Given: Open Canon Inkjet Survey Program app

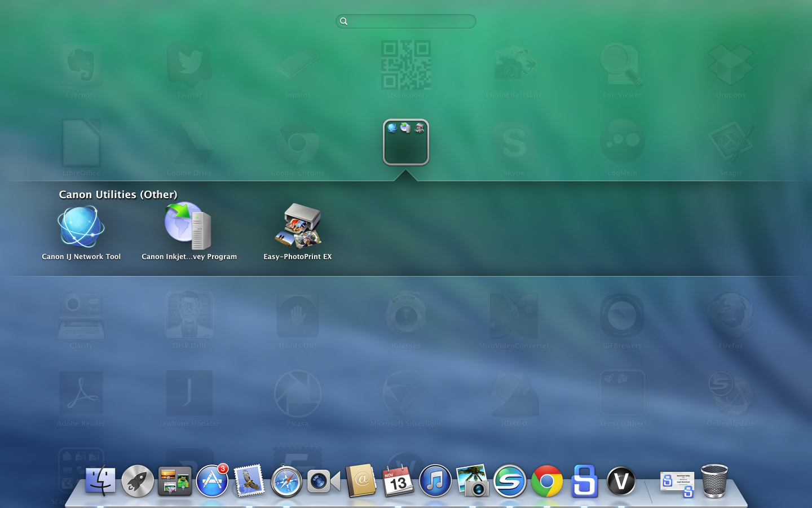Looking at the screenshot, I should coord(188,227).
